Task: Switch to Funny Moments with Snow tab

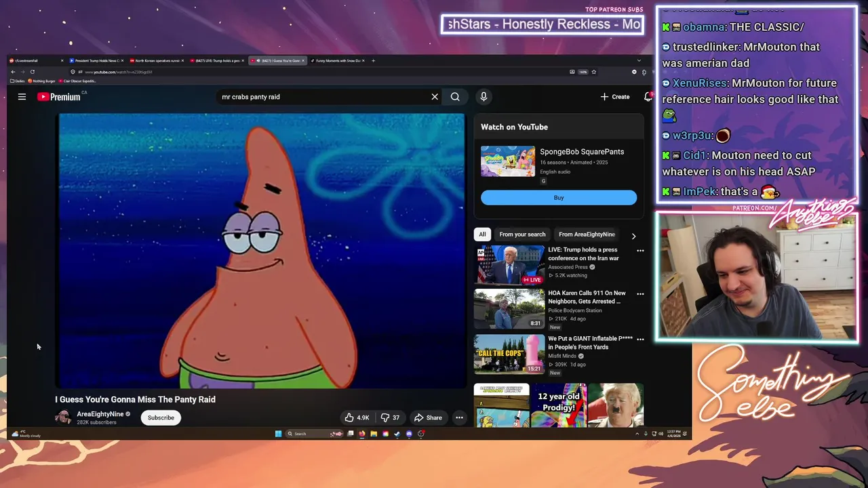Action: click(338, 60)
